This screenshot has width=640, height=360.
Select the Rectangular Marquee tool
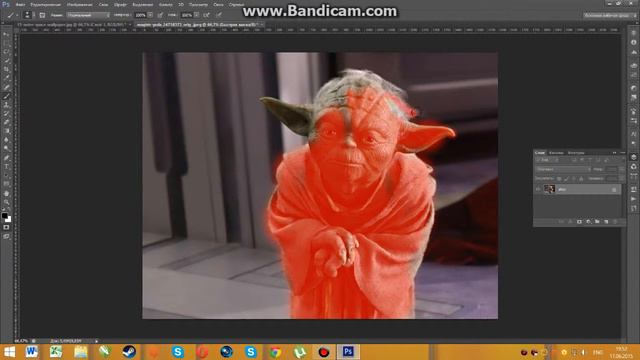pos(6,43)
